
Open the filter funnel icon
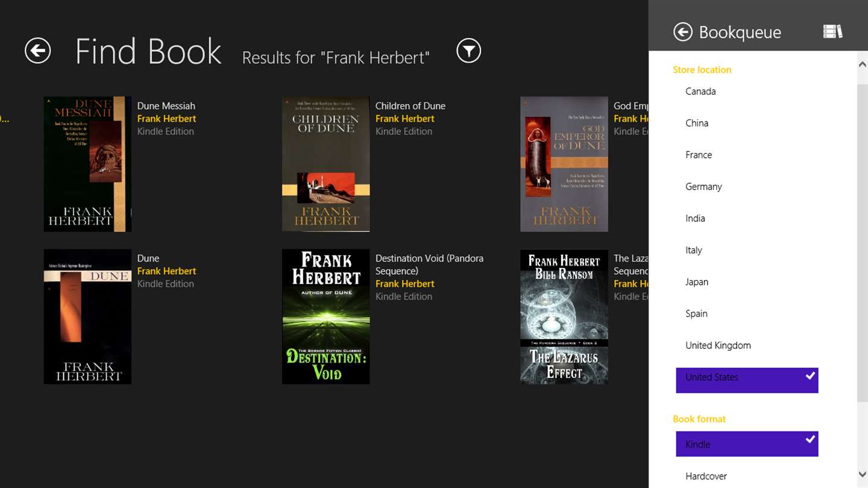pyautogui.click(x=468, y=51)
